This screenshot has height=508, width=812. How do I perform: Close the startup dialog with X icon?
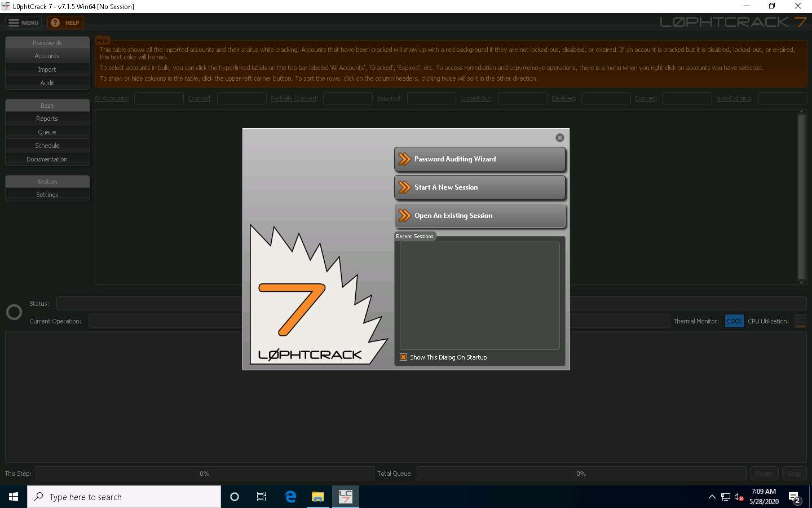point(560,138)
